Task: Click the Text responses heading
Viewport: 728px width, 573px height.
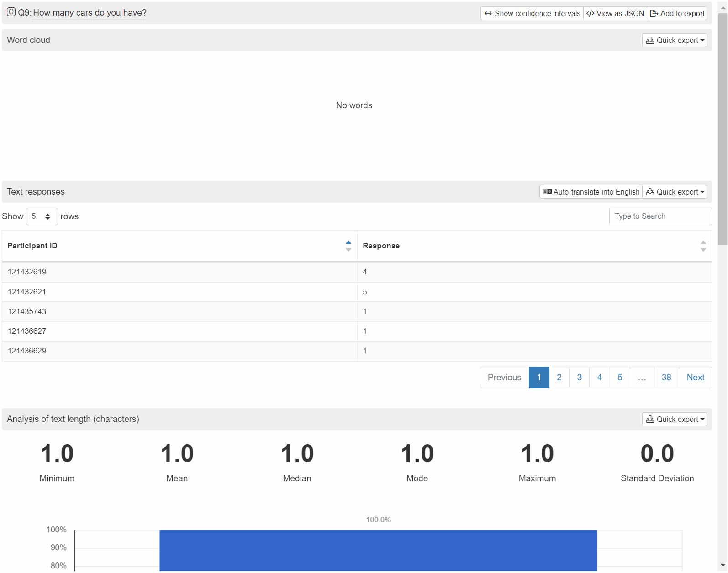Action: click(36, 192)
